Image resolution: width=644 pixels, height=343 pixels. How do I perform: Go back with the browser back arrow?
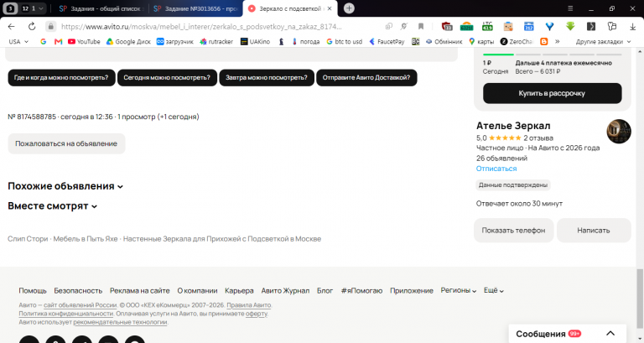11,26
